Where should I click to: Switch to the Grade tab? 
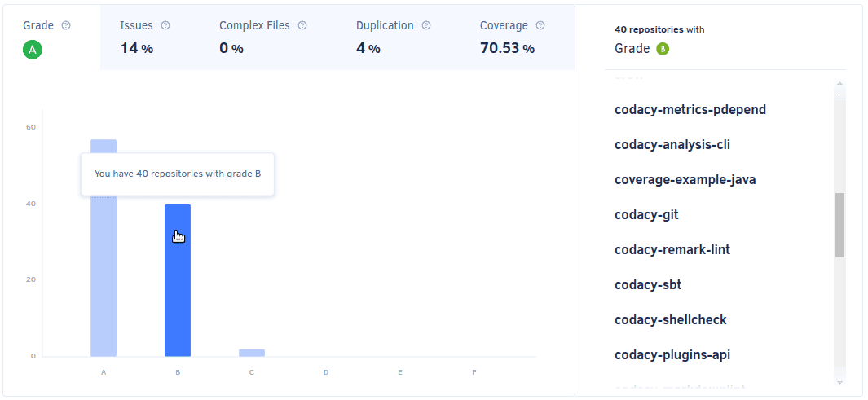(51, 37)
